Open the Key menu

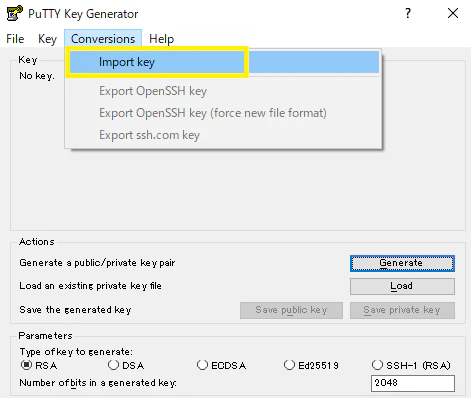[47, 39]
